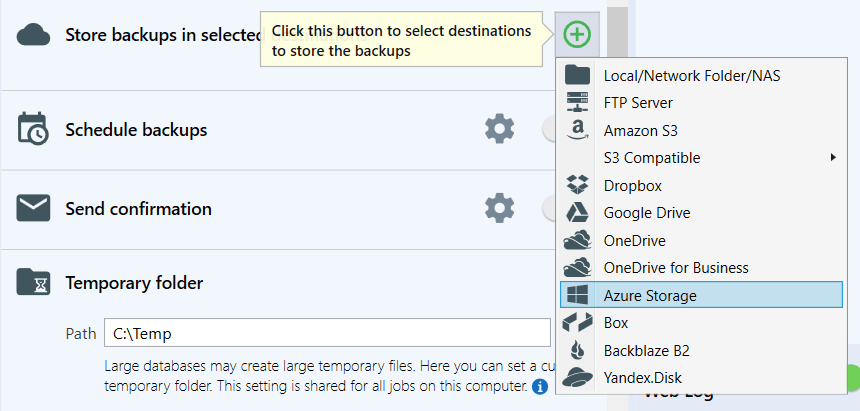
Task: Select Local/Network Folder/NAS destination
Action: (x=701, y=75)
